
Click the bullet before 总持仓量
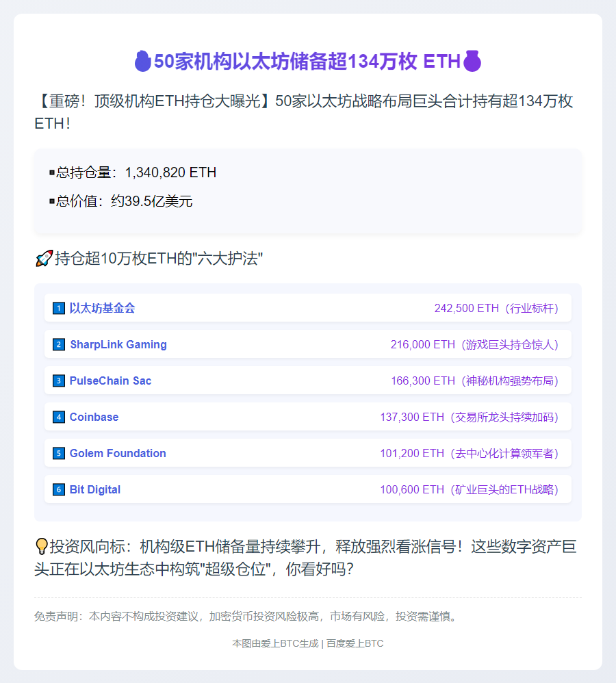point(52,172)
